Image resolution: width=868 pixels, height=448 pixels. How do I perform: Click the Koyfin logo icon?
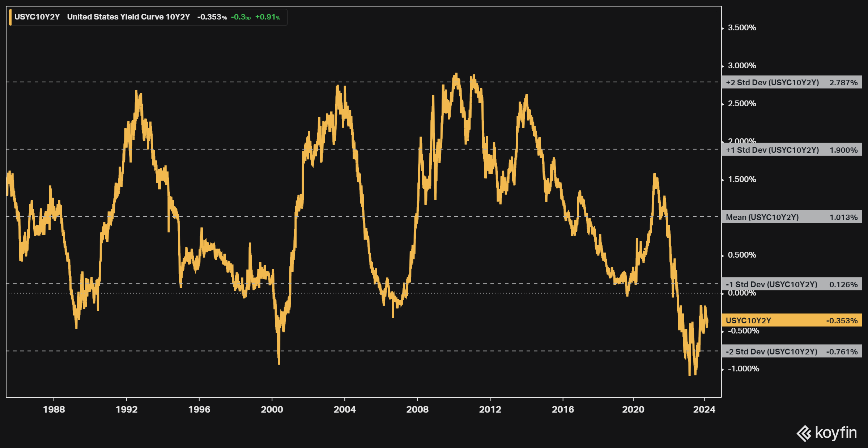804,433
